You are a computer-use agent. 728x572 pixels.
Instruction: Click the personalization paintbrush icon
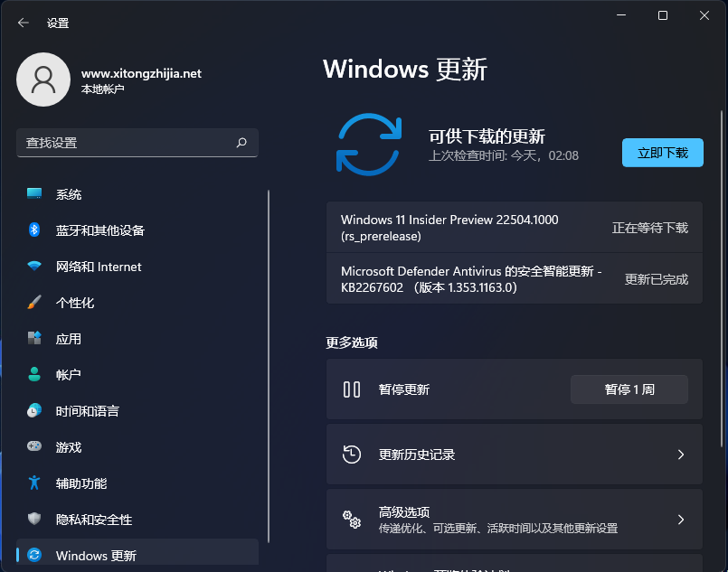tap(34, 302)
